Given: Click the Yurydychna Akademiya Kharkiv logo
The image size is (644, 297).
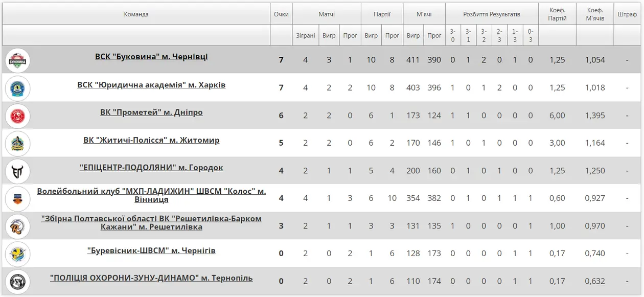Looking at the screenshot, I should [x=18, y=88].
